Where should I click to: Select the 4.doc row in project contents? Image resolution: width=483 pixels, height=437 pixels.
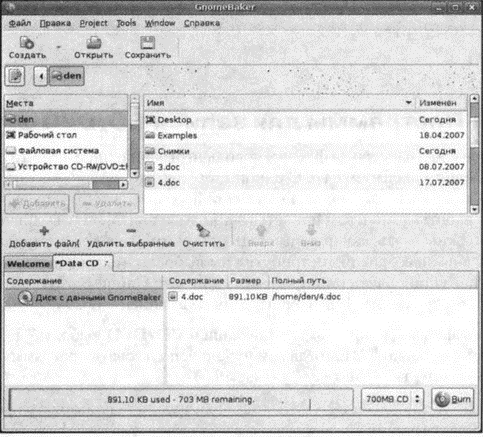322,297
